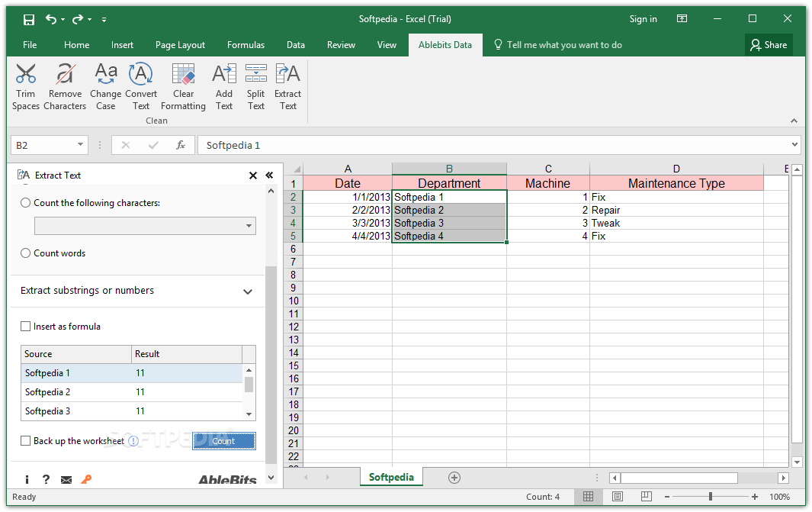Close the Extract Text pane
Image resolution: width=812 pixels, height=512 pixels.
(252, 175)
